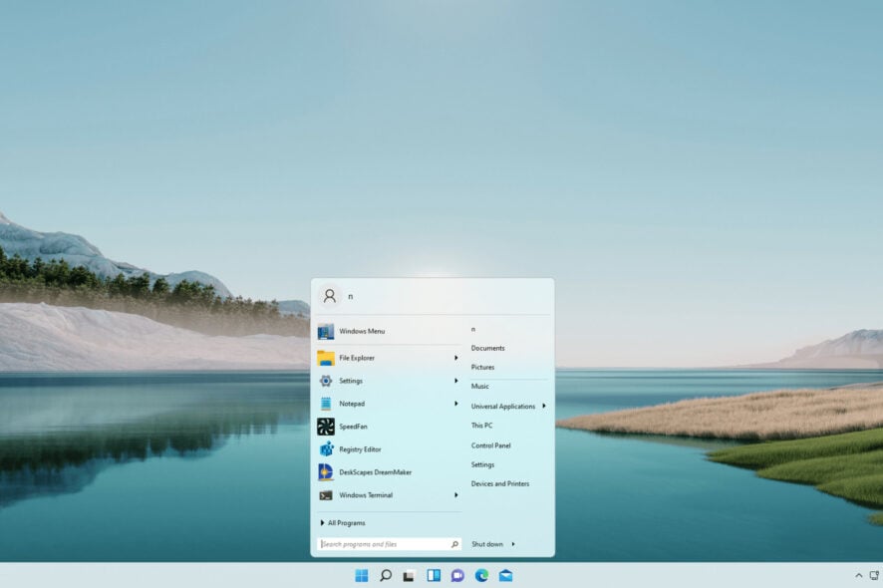The height and width of the screenshot is (588, 883).
Task: Open Devices and Printers
Action: pyautogui.click(x=500, y=483)
